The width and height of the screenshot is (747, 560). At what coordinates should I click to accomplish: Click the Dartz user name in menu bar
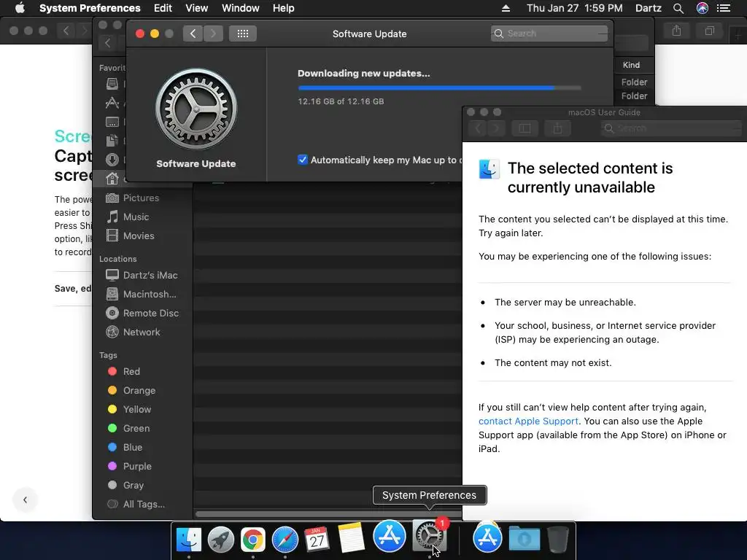[x=649, y=8]
